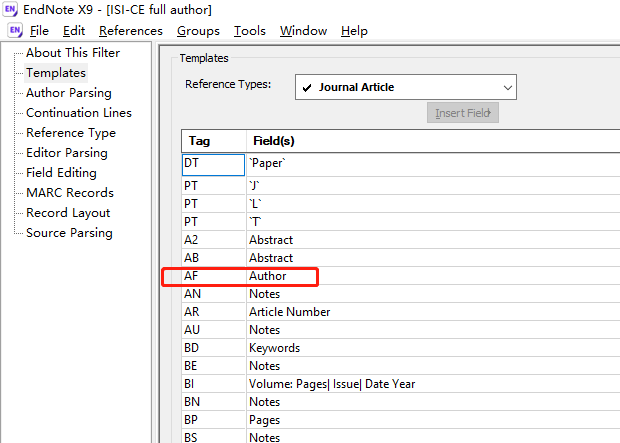
Task: Click the `Paper` field cell
Action: tap(433, 165)
